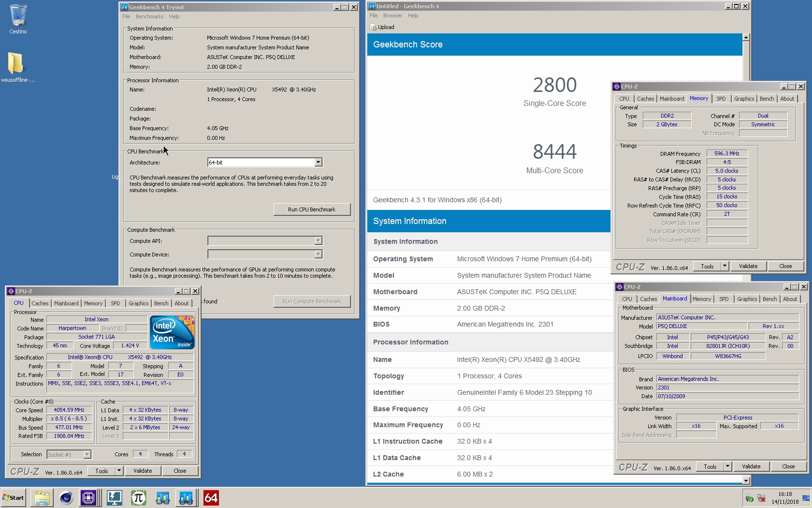Click the BIOS date 07/10/2009 field
The width and height of the screenshot is (812, 508).
point(727,396)
